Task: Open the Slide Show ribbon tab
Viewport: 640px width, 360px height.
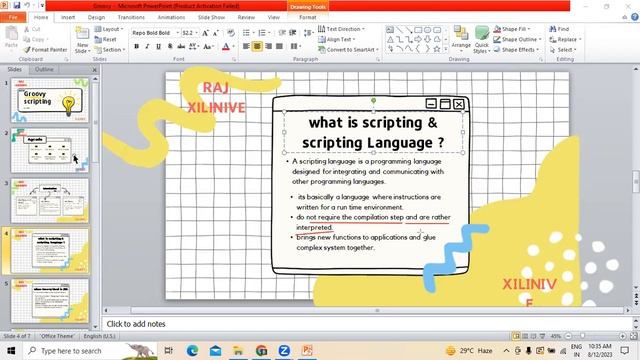Action: (211, 17)
